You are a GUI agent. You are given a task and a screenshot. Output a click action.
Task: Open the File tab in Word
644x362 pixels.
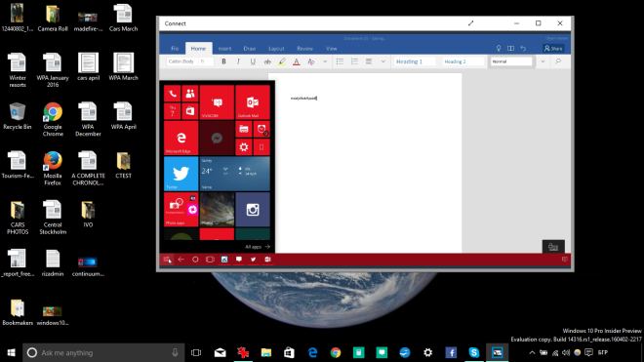(x=175, y=49)
